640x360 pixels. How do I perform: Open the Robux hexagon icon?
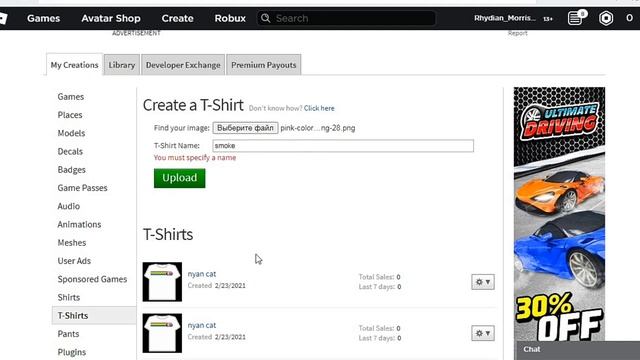point(606,18)
